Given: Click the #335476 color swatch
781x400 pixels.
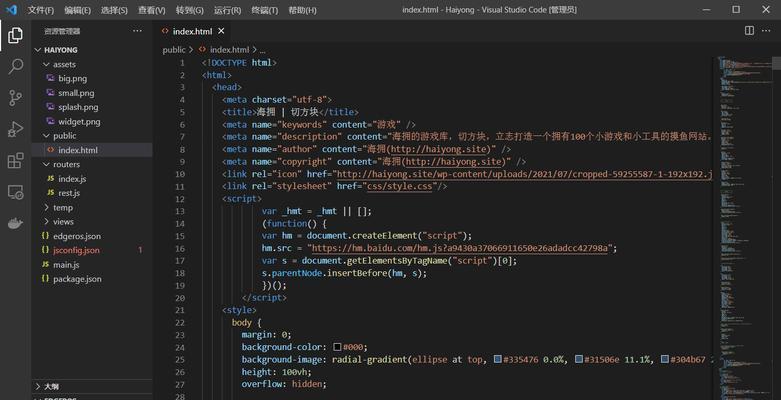Looking at the screenshot, I should click(x=498, y=359).
